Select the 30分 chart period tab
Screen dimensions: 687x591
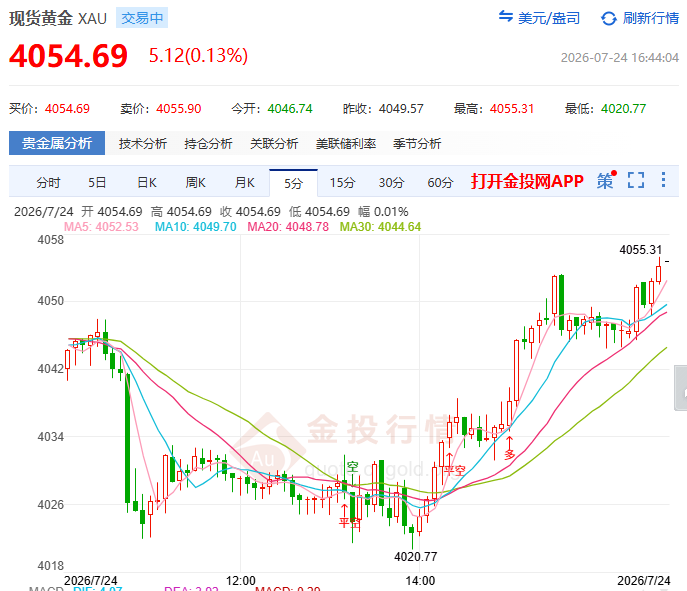point(391,182)
